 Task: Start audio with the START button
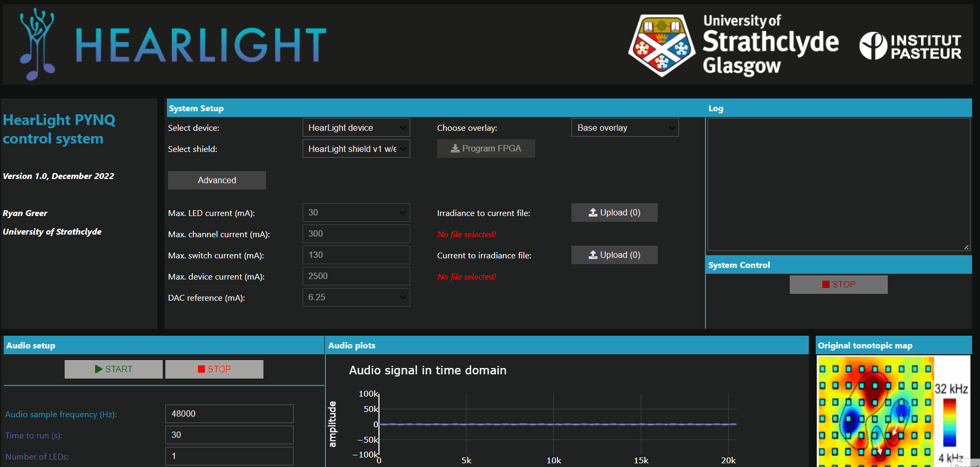click(x=113, y=369)
